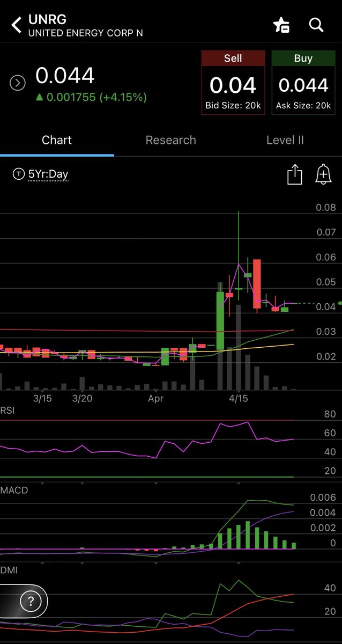Image resolution: width=342 pixels, height=644 pixels.
Task: Tap the large green candlestick before 4/15
Action: [220, 320]
